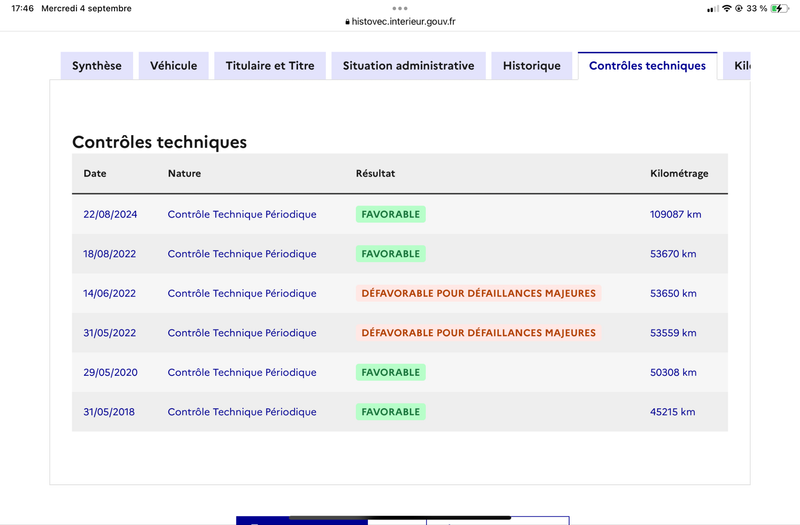
Task: Click the Date column header
Action: coord(95,173)
